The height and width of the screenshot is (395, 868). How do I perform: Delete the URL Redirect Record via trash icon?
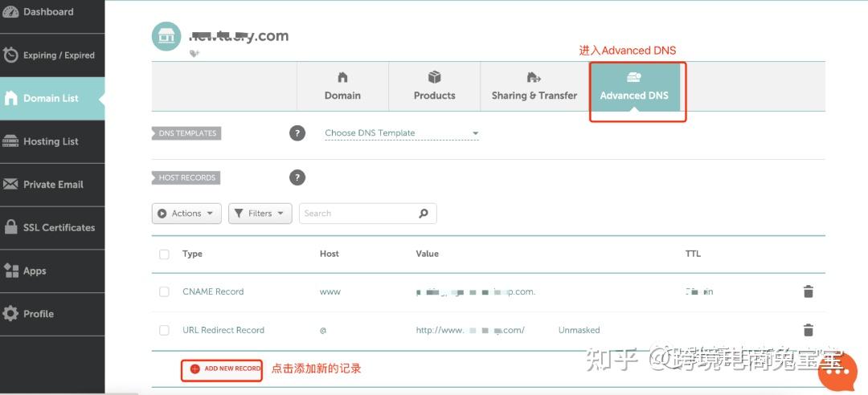pyautogui.click(x=809, y=330)
